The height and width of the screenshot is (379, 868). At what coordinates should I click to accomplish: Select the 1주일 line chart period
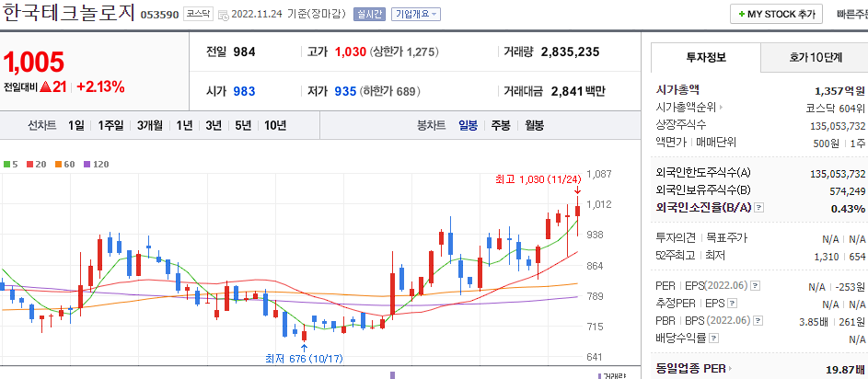tap(110, 125)
